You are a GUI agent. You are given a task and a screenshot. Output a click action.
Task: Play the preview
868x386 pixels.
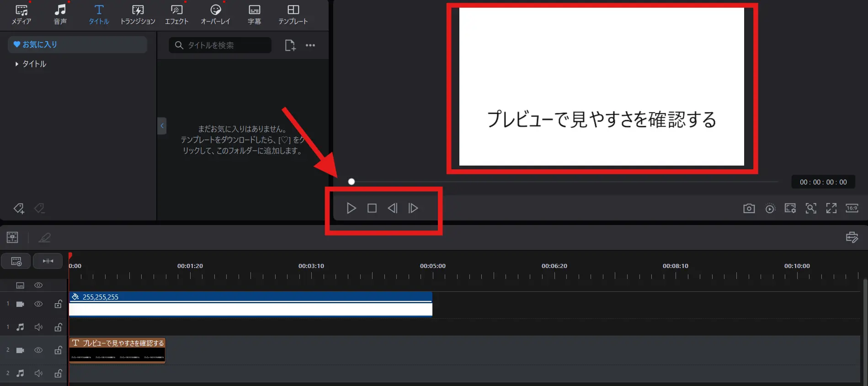(351, 208)
